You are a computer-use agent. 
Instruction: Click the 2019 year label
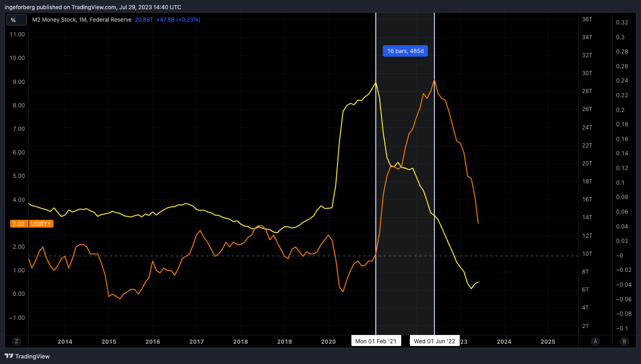point(284,341)
